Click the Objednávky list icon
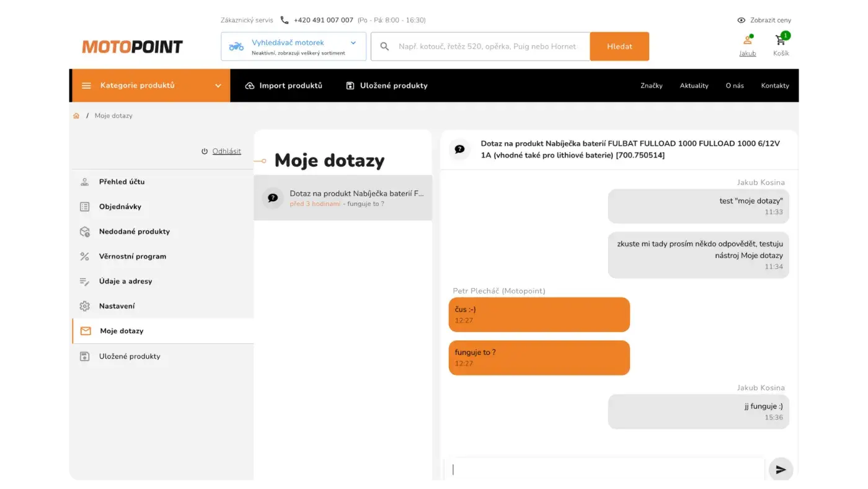Viewport: 868px width, 489px height. 85,207
